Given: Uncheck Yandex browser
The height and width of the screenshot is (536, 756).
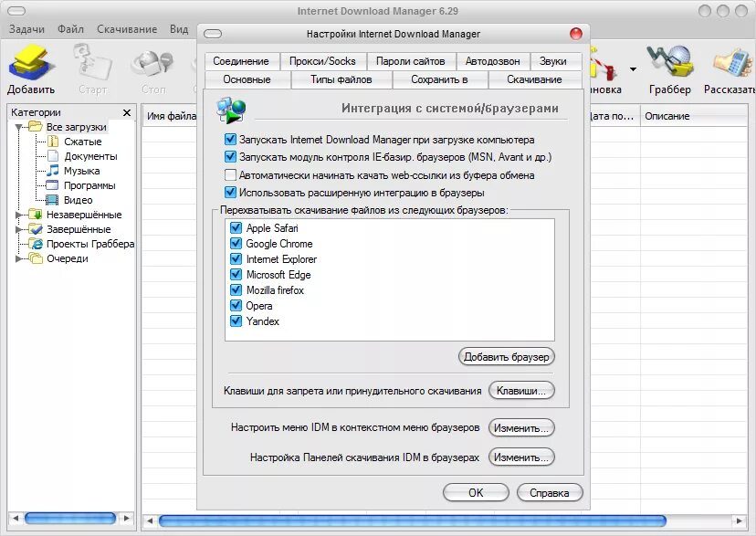Looking at the screenshot, I should coord(236,321).
